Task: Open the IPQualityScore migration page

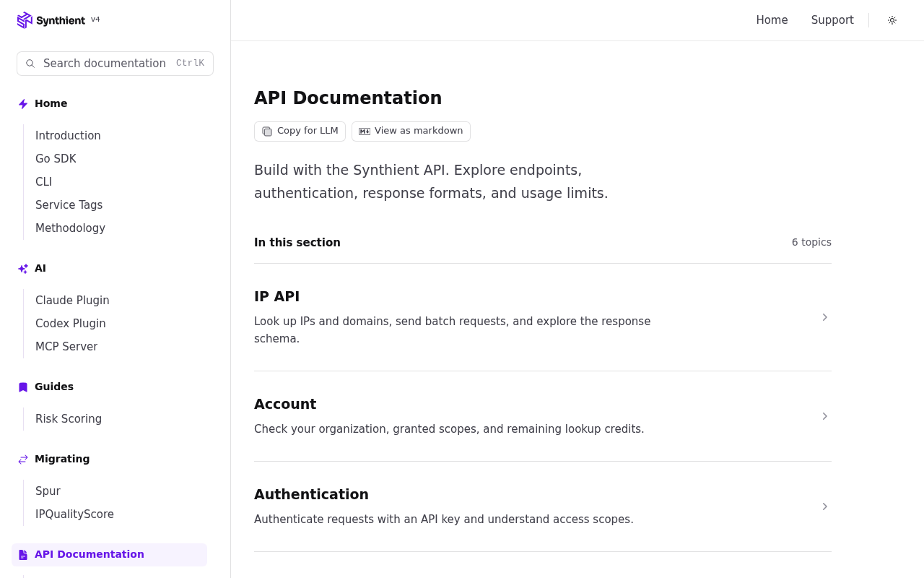Action: tap(74, 514)
